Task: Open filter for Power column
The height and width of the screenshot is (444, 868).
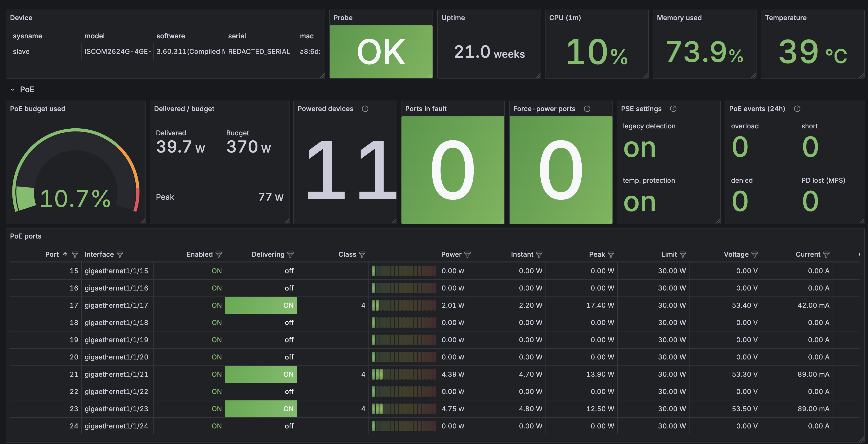Action: point(467,254)
